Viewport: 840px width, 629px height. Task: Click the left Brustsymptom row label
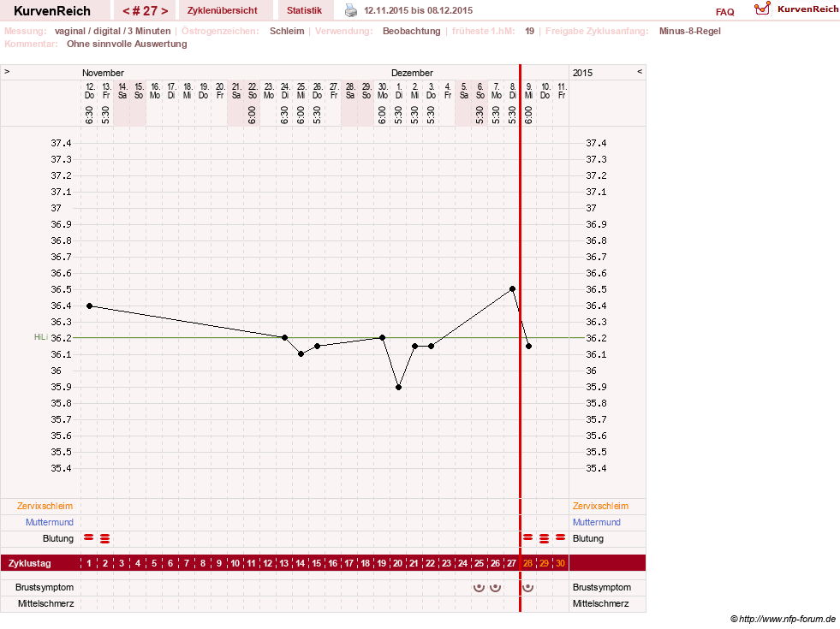[45, 587]
